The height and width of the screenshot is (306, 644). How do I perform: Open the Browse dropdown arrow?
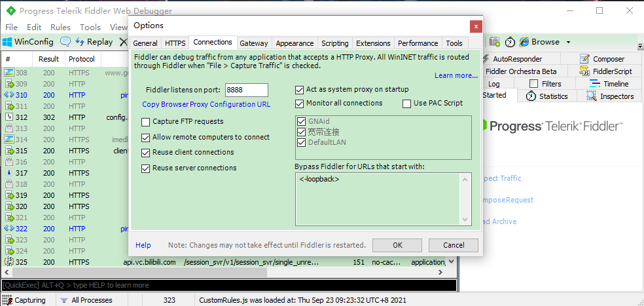click(x=569, y=42)
